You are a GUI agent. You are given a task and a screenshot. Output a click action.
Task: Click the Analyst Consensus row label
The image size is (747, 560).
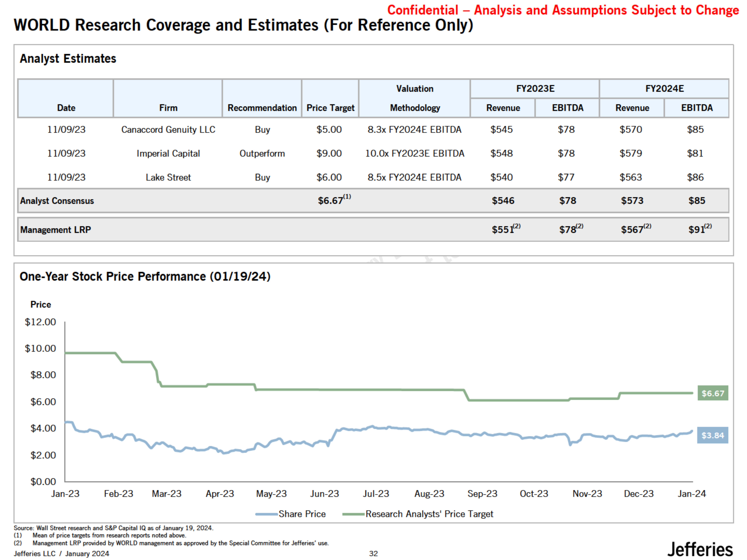[57, 201]
